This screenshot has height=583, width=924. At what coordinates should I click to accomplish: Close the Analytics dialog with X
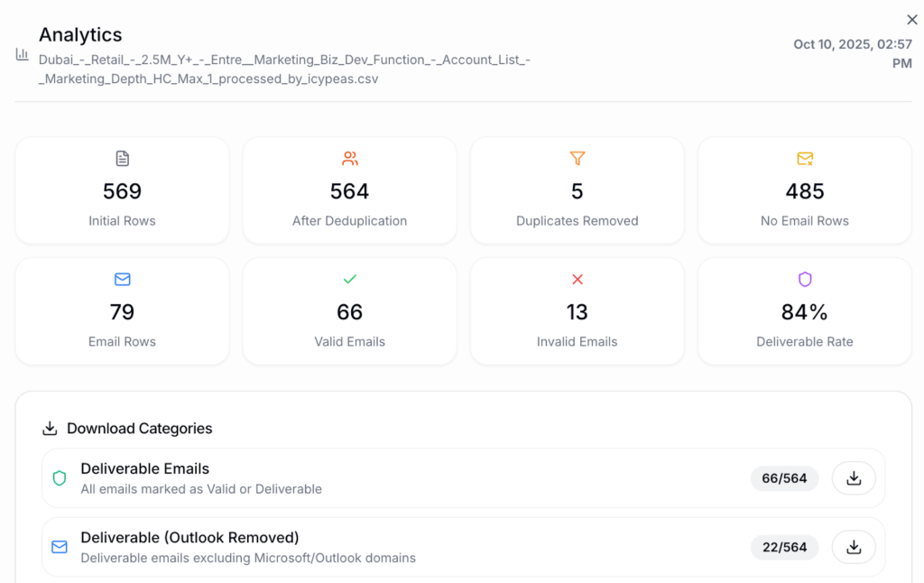pos(911,20)
